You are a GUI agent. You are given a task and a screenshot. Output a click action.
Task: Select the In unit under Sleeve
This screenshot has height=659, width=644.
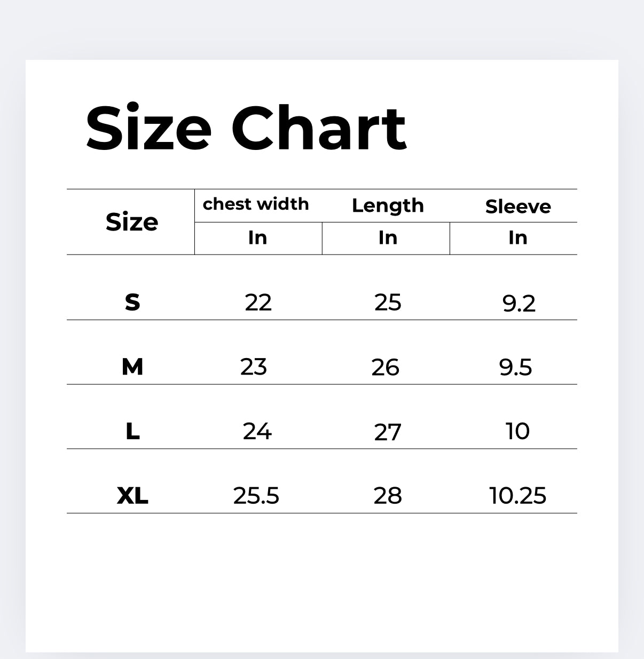pos(518,238)
